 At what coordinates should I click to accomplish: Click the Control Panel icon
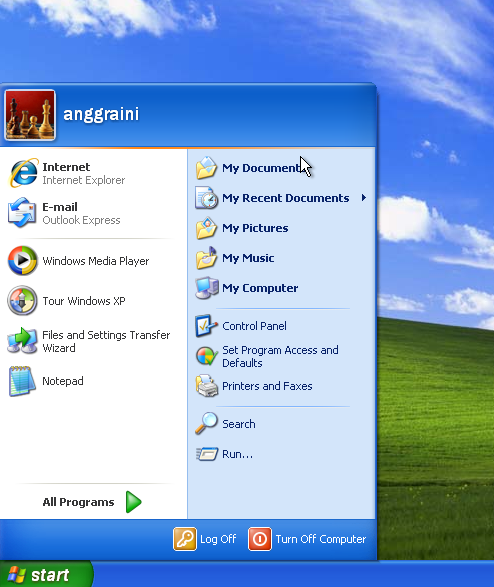pyautogui.click(x=206, y=326)
